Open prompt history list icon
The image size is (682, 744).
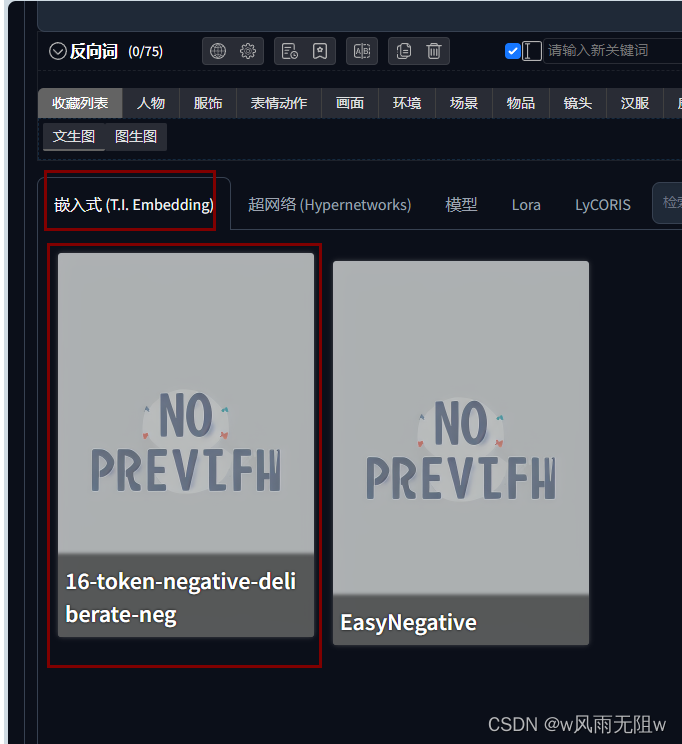(x=290, y=51)
